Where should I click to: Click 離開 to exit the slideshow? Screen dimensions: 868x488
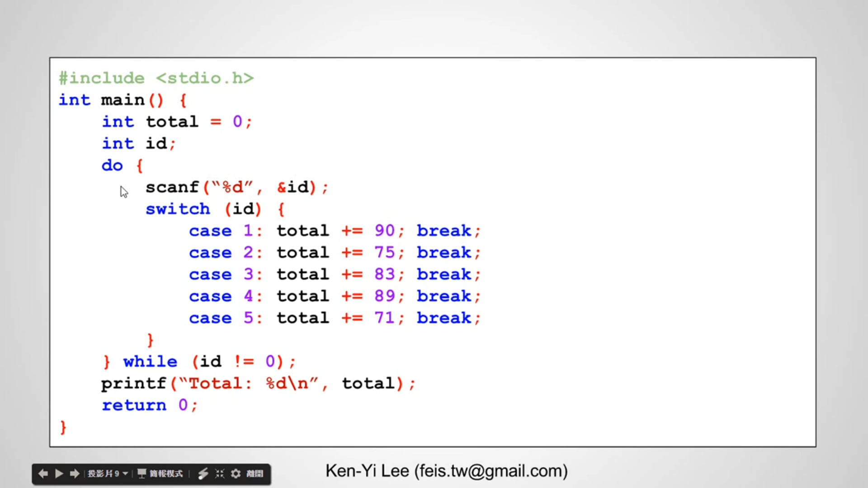pyautogui.click(x=255, y=474)
